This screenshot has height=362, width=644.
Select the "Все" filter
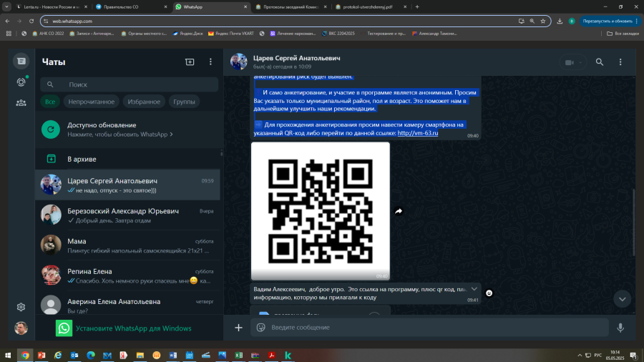pyautogui.click(x=50, y=102)
